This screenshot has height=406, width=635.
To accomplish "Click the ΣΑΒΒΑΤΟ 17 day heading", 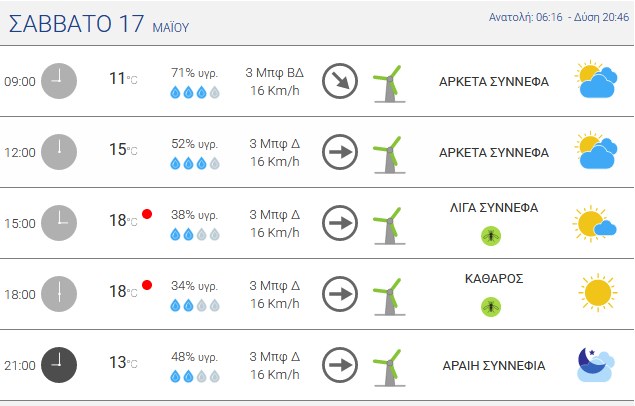I will 77,23.
